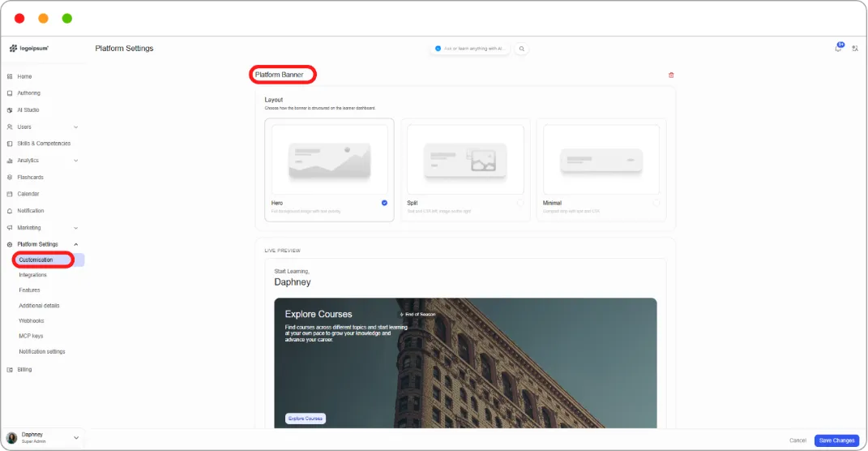This screenshot has width=868, height=451.
Task: Choose the Hero layout preview thumbnail
Action: pyautogui.click(x=329, y=160)
